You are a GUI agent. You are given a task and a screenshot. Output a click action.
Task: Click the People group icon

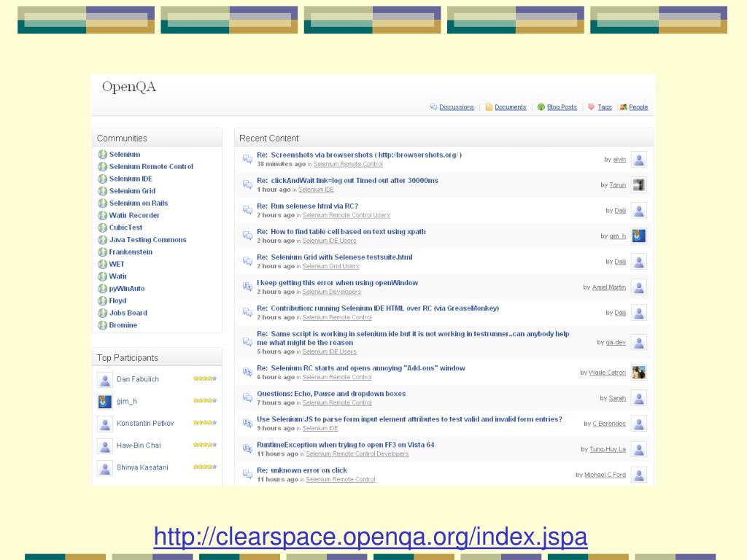tap(623, 107)
